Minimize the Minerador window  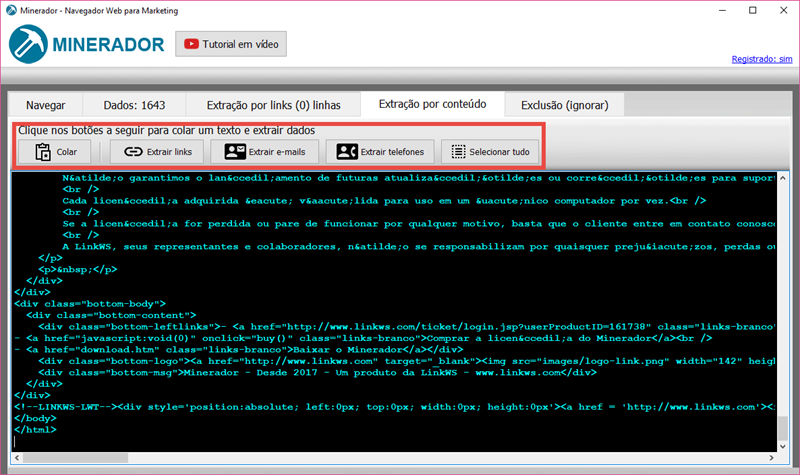click(722, 10)
